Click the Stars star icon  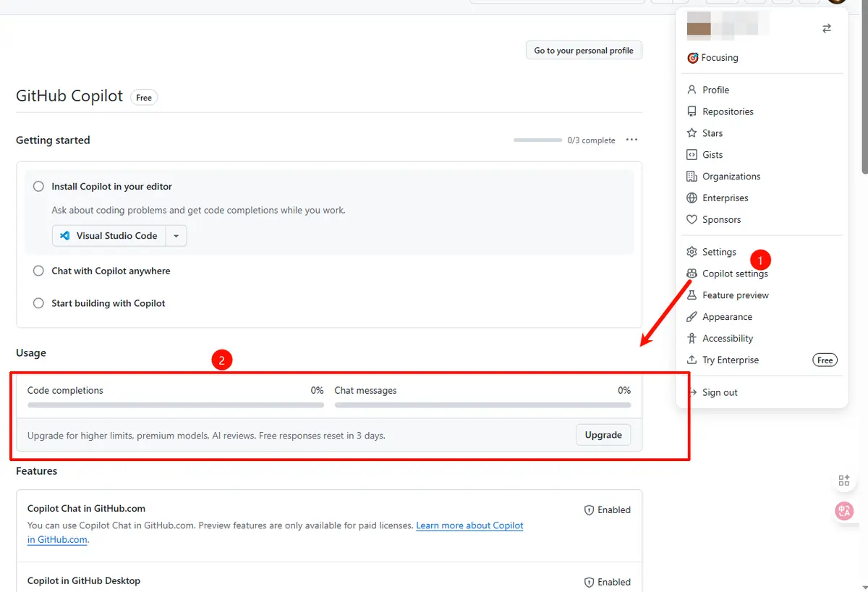[x=692, y=133]
